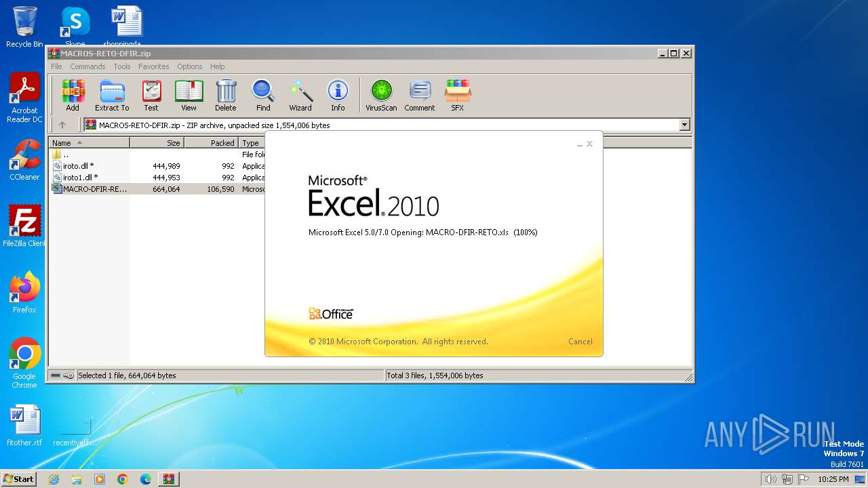
Task: Select the iroto.dll file row
Action: [x=157, y=166]
